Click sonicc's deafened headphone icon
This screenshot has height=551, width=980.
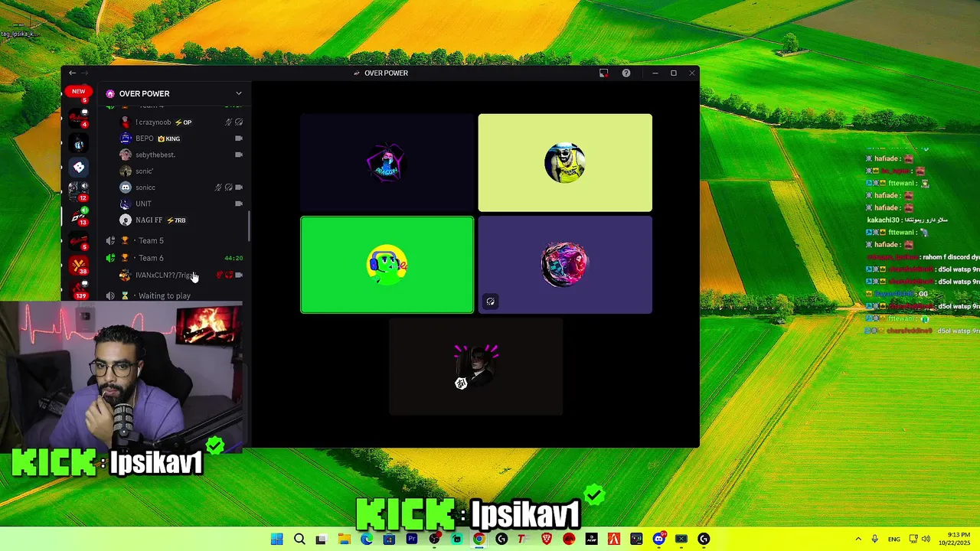point(228,187)
